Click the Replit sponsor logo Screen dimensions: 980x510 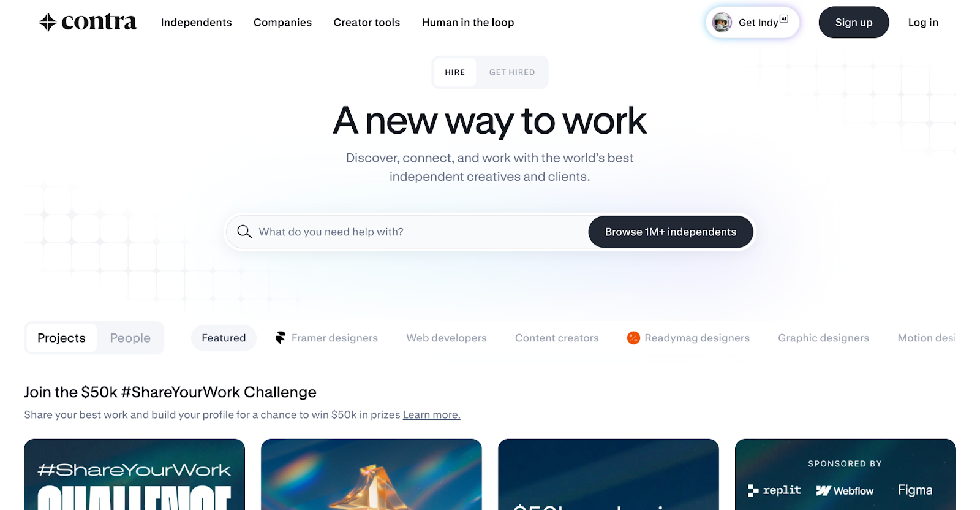click(x=774, y=490)
